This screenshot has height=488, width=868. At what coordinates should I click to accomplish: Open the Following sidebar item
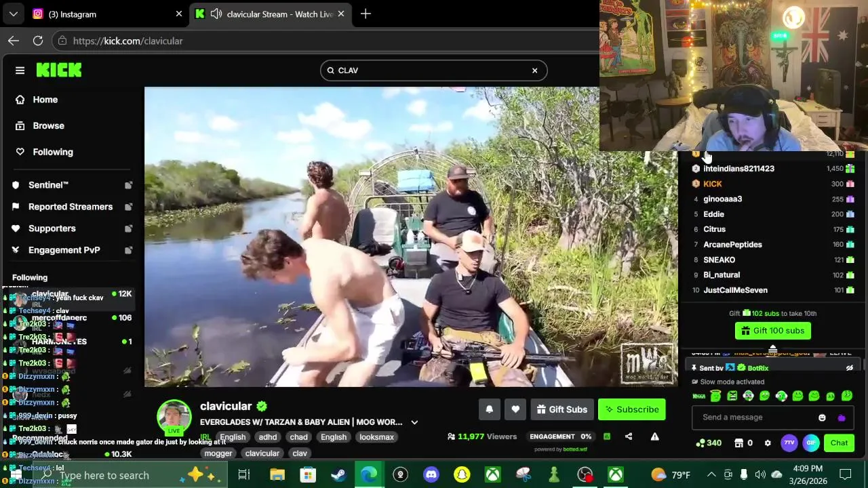click(53, 152)
